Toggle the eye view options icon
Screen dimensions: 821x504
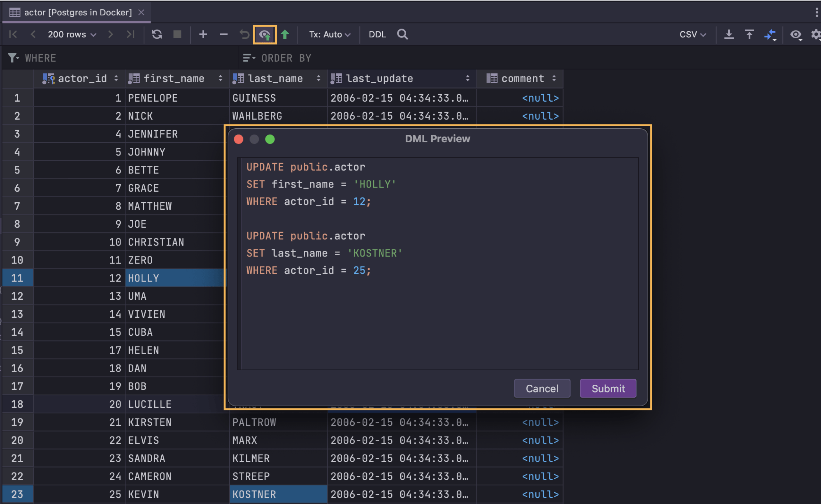point(796,34)
